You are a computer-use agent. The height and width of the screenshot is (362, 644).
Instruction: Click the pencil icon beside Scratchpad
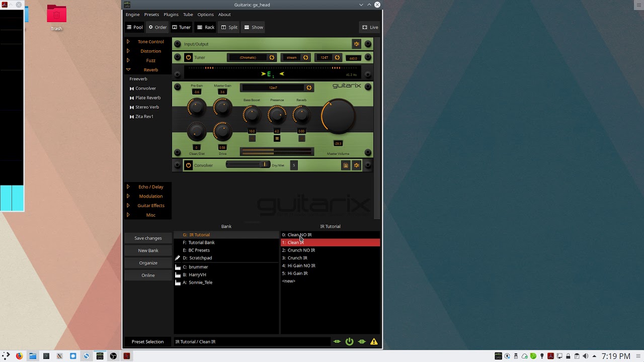(x=178, y=258)
